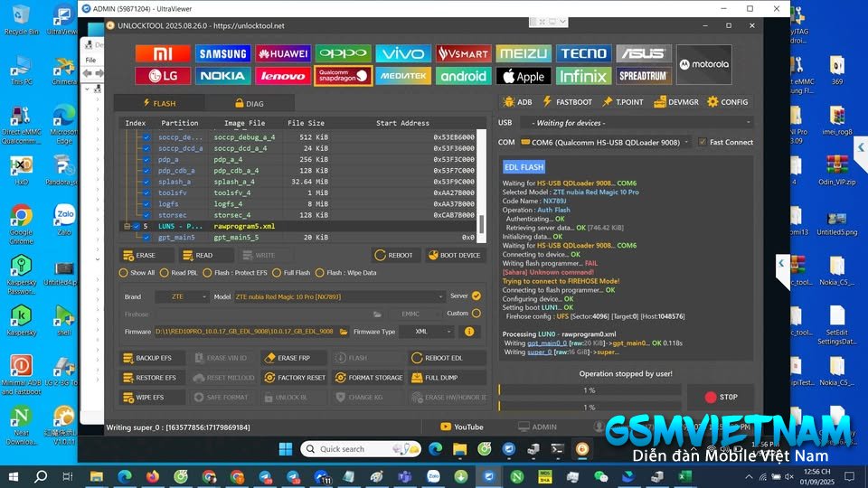Open the Model selection dropdown

pyautogui.click(x=339, y=296)
